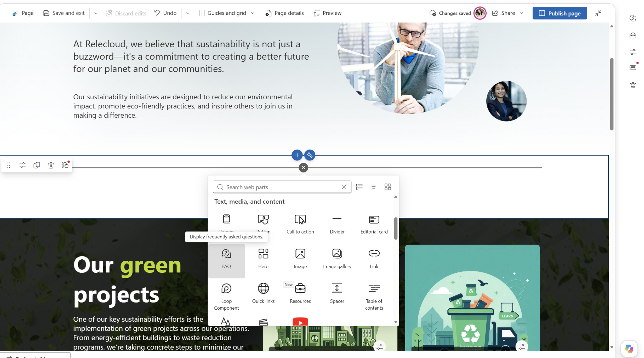Add a Divider web part
The width and height of the screenshot is (644, 358).
(337, 224)
